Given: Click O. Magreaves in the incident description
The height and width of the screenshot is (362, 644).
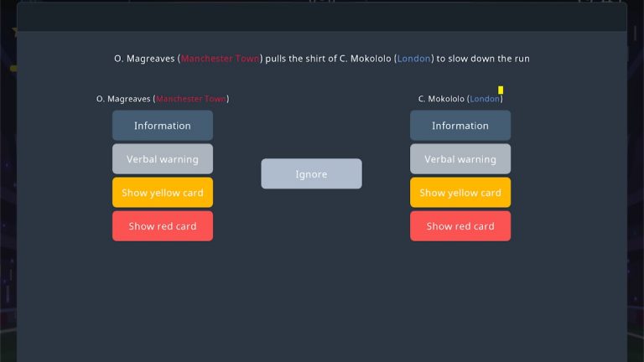Looking at the screenshot, I should point(144,59).
